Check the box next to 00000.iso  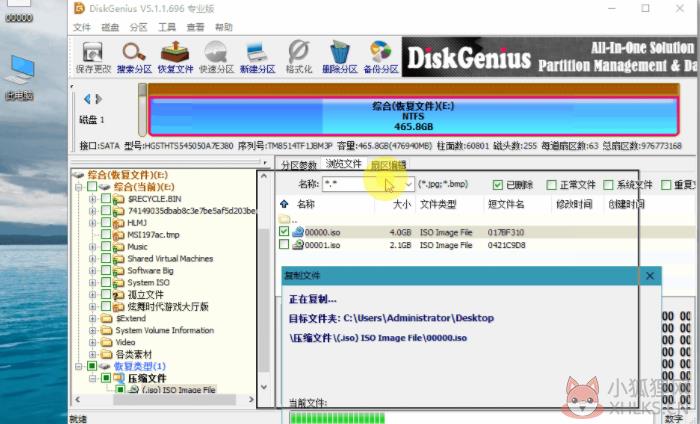point(284,232)
